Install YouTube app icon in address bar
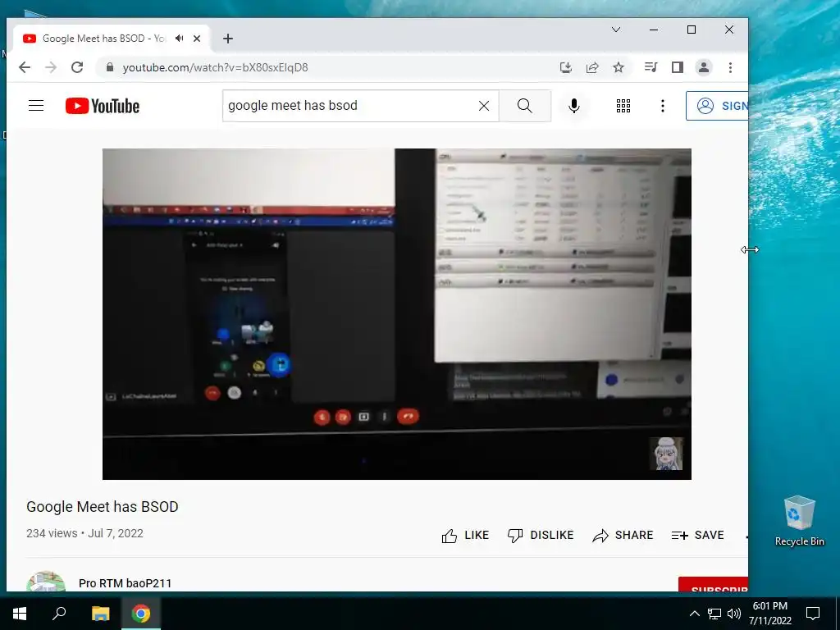Image resolution: width=840 pixels, height=630 pixels. [x=566, y=67]
